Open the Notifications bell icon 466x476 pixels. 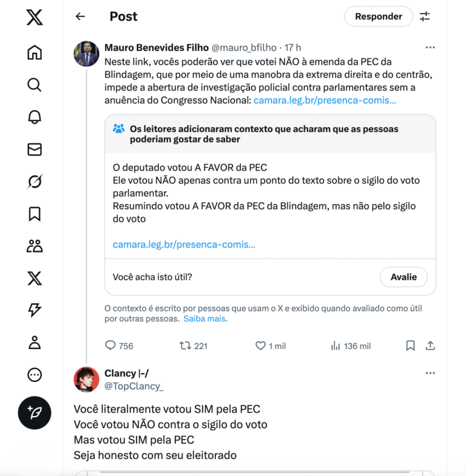tap(35, 117)
